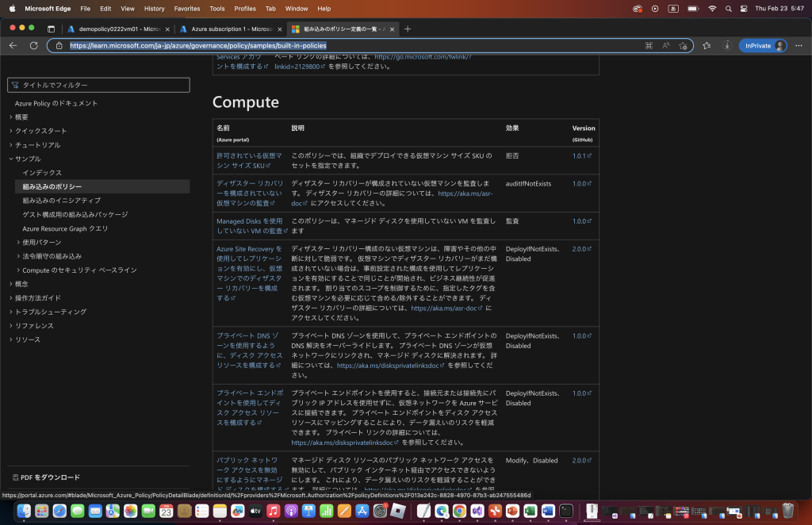
Task: Select インデックス in the sidebar
Action: [x=42, y=172]
